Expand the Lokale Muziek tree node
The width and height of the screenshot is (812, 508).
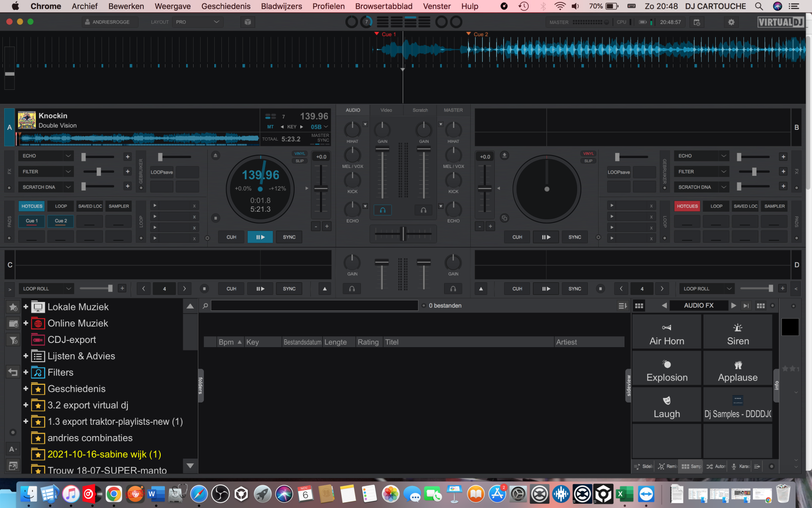[x=26, y=307]
